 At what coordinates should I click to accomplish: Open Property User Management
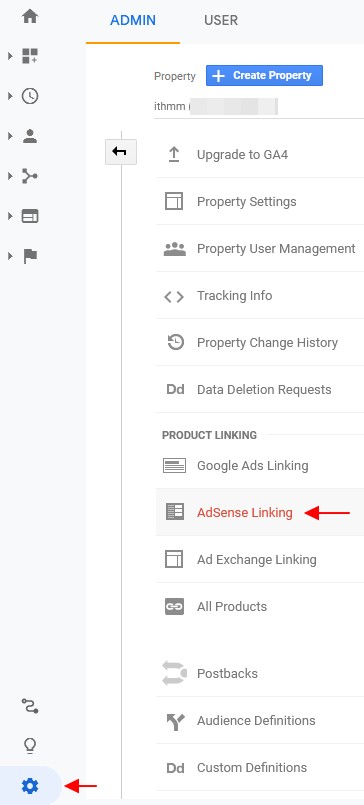click(276, 248)
